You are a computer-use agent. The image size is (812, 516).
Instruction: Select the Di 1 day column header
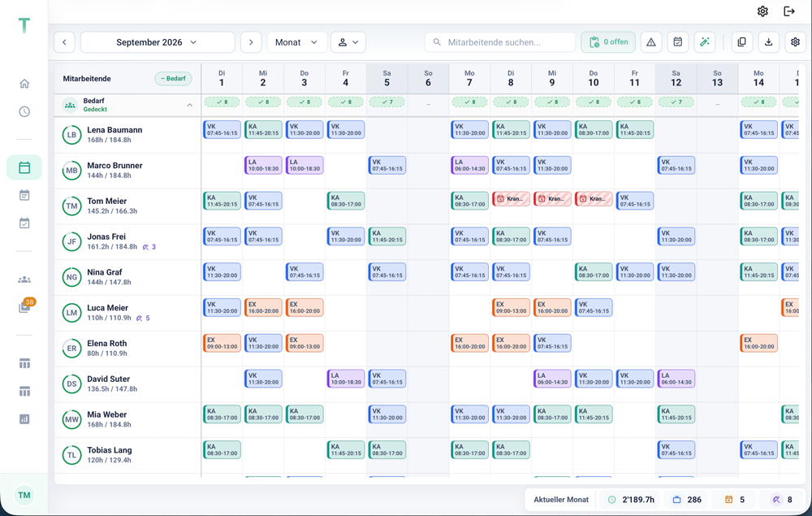(222, 78)
